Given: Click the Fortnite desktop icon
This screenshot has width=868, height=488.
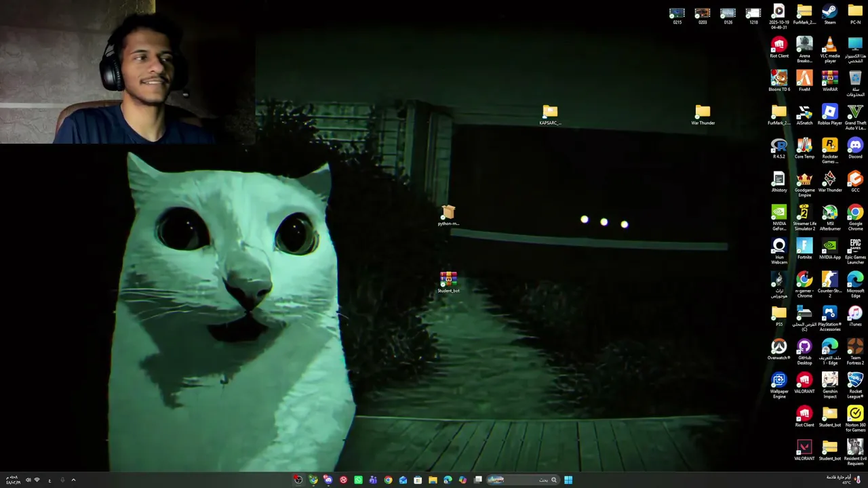Looking at the screenshot, I should tap(804, 249).
